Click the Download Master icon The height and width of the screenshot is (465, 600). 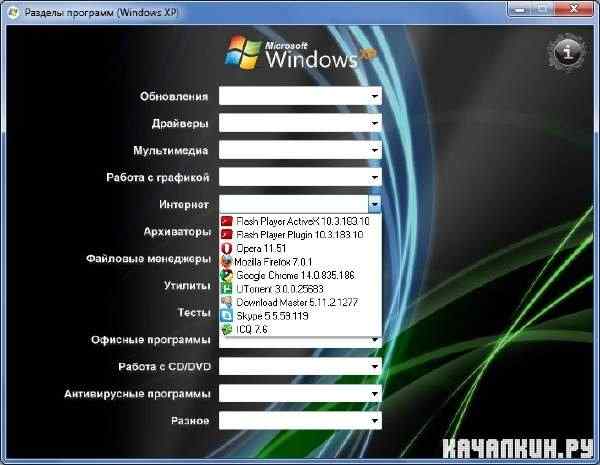click(x=227, y=302)
